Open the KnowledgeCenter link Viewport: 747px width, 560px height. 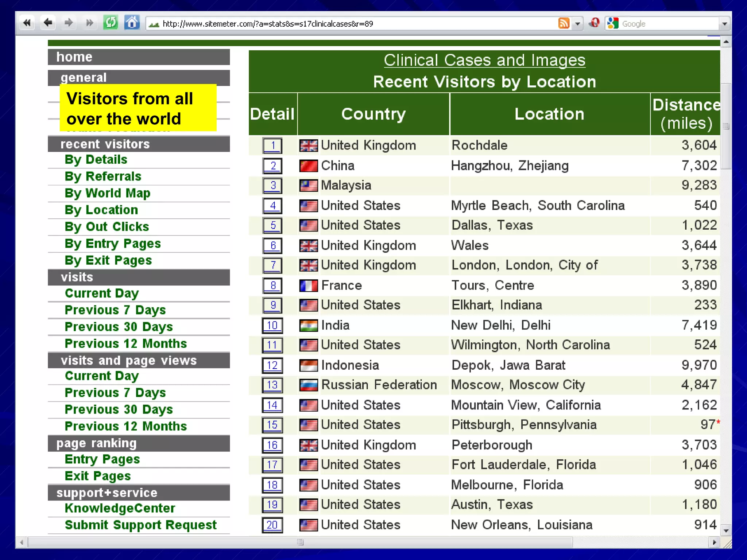point(120,508)
